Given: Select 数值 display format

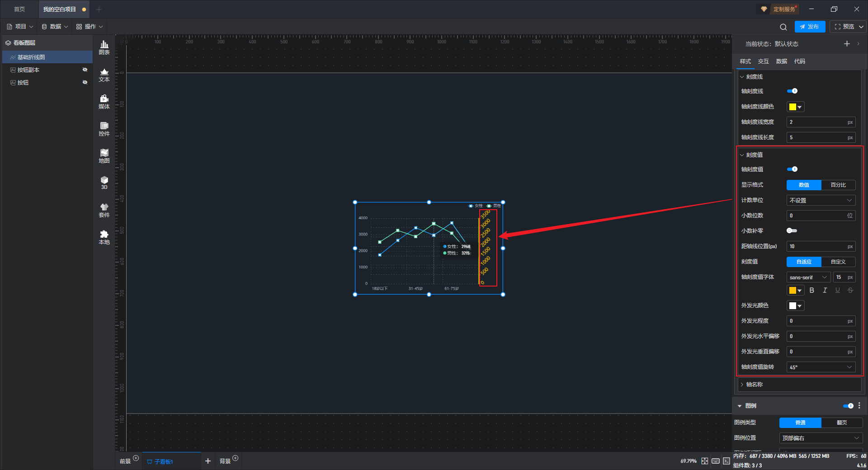Looking at the screenshot, I should (804, 185).
